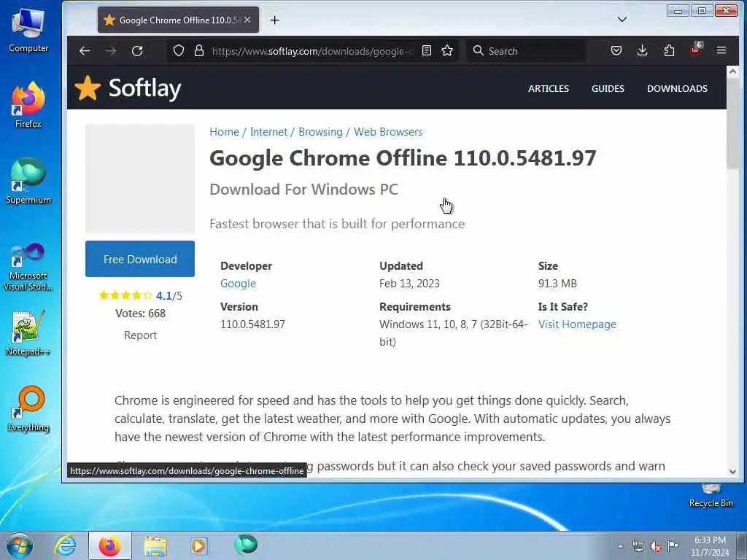Screen dimensions: 747x560
Task: Expand the list all tabs chevron
Action: coord(622,20)
